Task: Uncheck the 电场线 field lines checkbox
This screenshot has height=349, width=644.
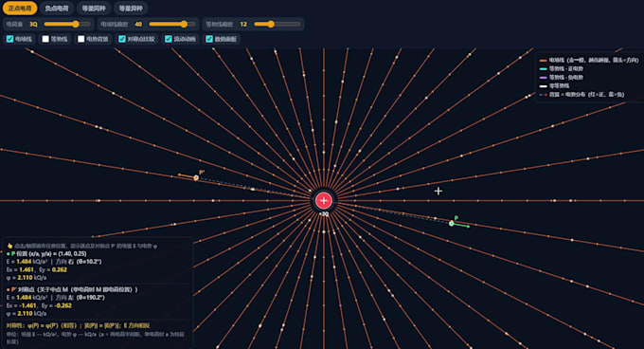Action: tap(9, 39)
